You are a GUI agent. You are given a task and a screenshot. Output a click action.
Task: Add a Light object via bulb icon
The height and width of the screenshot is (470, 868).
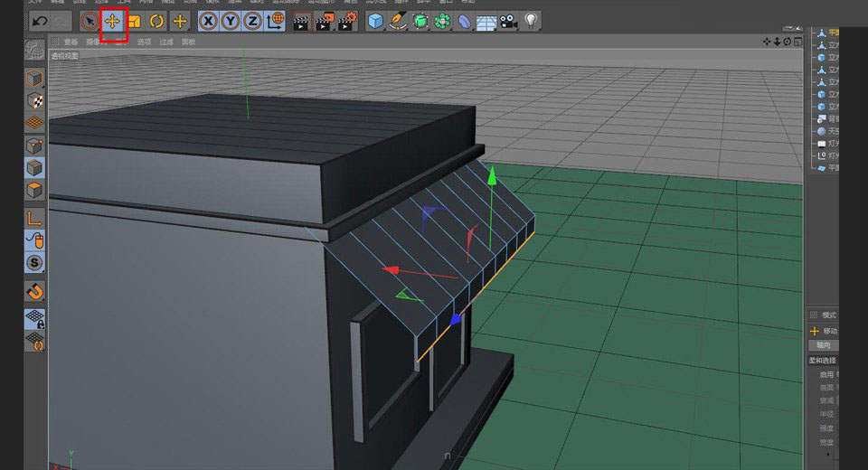pos(531,21)
